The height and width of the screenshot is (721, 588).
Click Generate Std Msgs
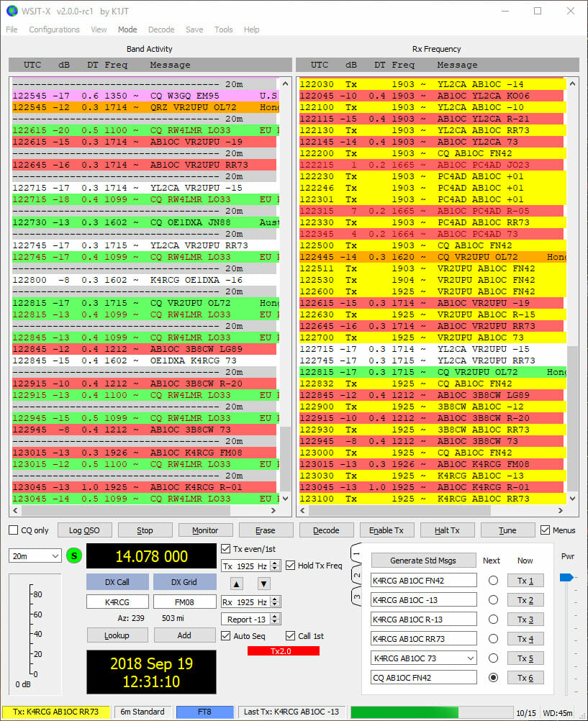(x=423, y=561)
